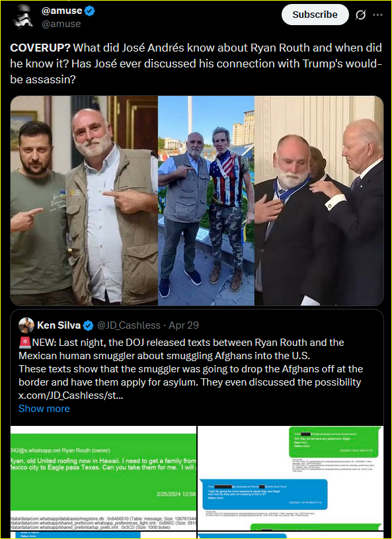Open the @JD_Cashless handle link

pyautogui.click(x=129, y=325)
